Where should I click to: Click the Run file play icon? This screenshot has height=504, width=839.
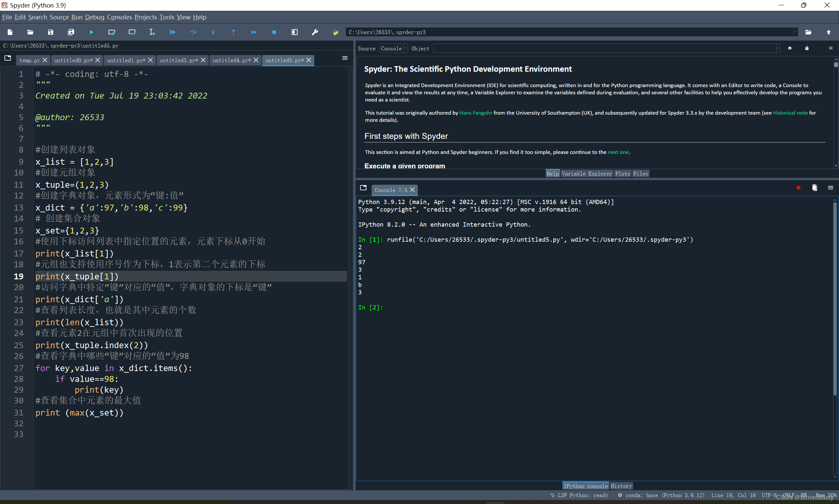click(91, 32)
